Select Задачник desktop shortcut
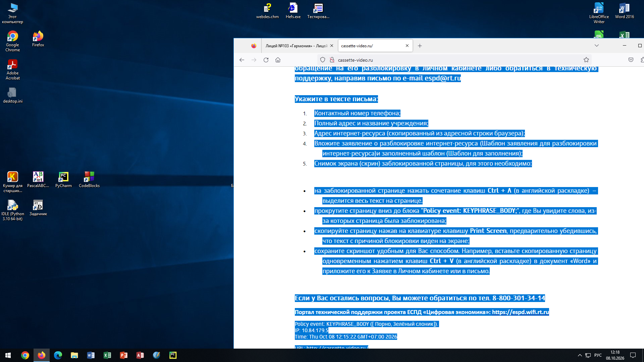Image resolution: width=644 pixels, height=362 pixels. click(x=38, y=208)
